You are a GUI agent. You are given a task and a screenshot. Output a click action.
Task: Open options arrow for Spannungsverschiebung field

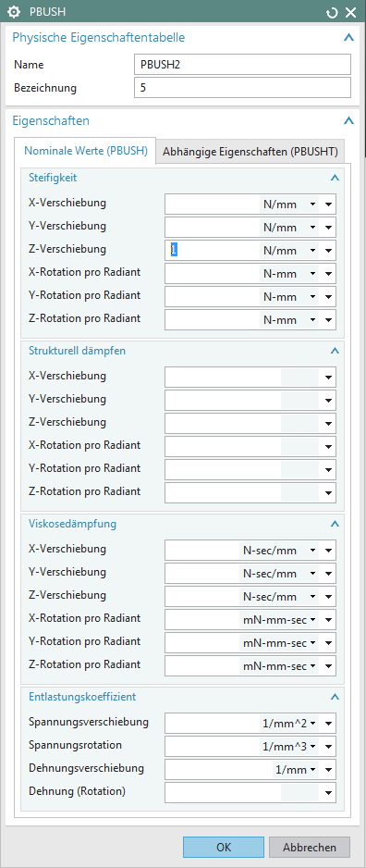(328, 724)
